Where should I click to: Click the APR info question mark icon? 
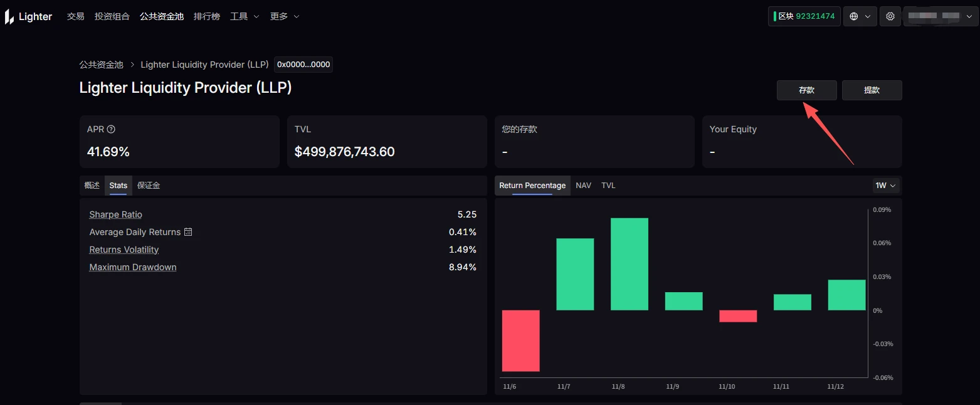(x=111, y=129)
